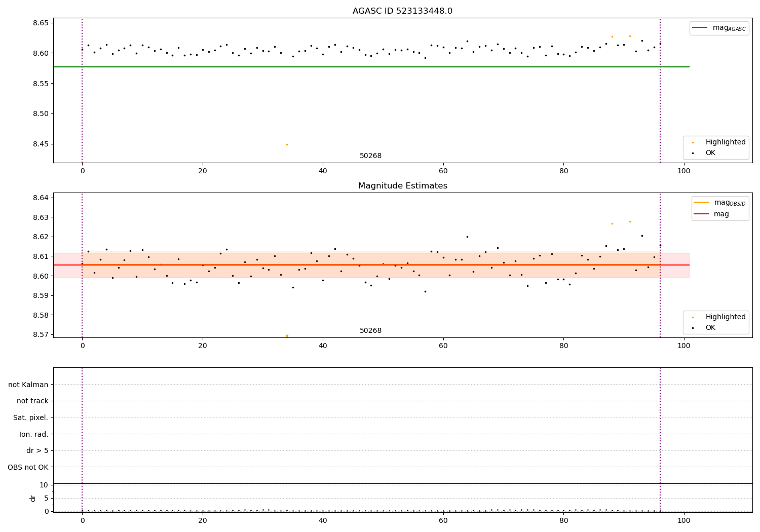Click the 'Magnitude Estimates' subplot title

(402, 186)
